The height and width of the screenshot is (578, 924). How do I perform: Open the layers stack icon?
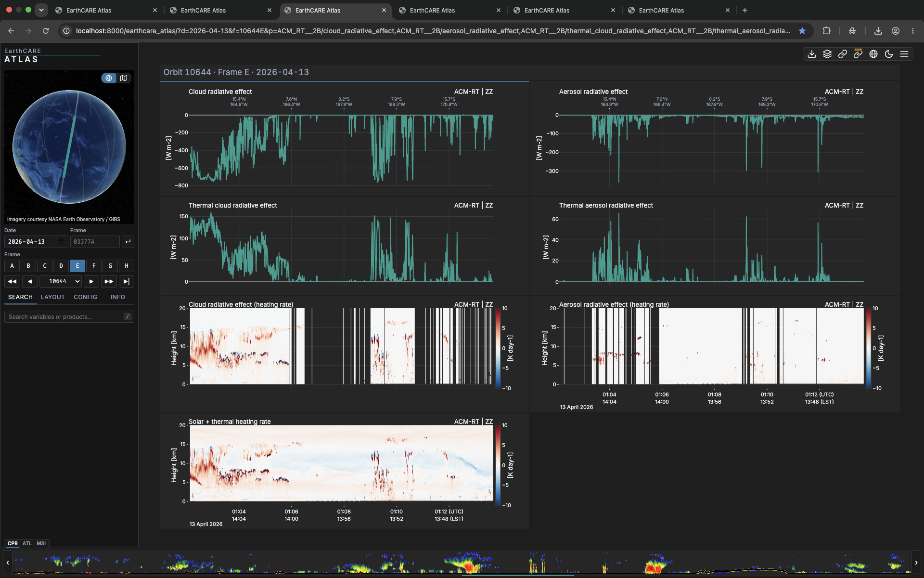[x=827, y=54]
